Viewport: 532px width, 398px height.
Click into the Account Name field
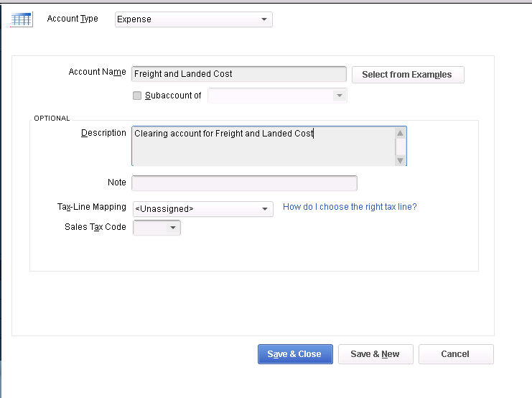coord(238,74)
